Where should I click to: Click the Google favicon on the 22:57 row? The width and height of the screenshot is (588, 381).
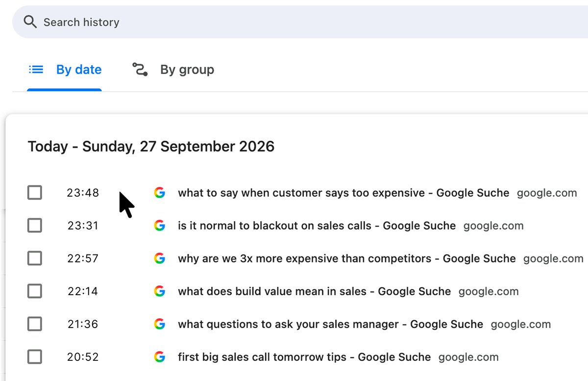pyautogui.click(x=159, y=258)
